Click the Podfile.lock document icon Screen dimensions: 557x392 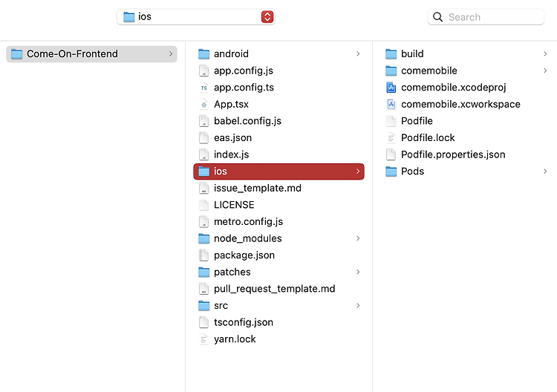click(391, 138)
